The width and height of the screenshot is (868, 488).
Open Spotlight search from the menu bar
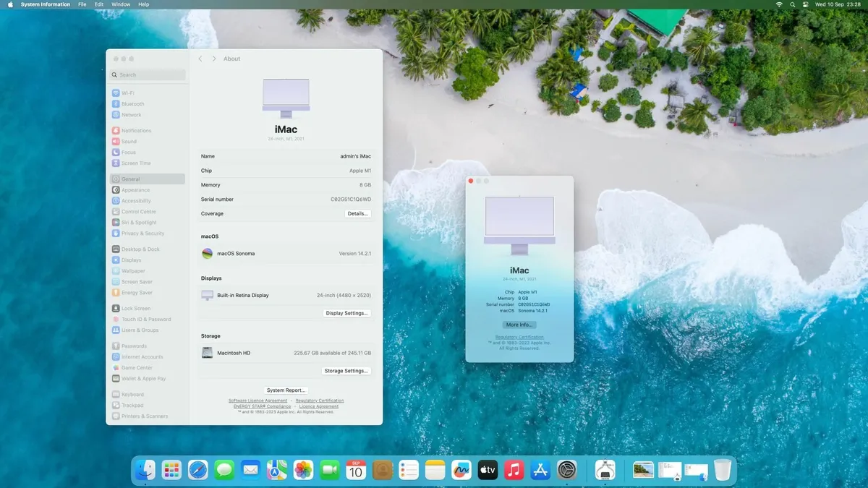tap(793, 4)
